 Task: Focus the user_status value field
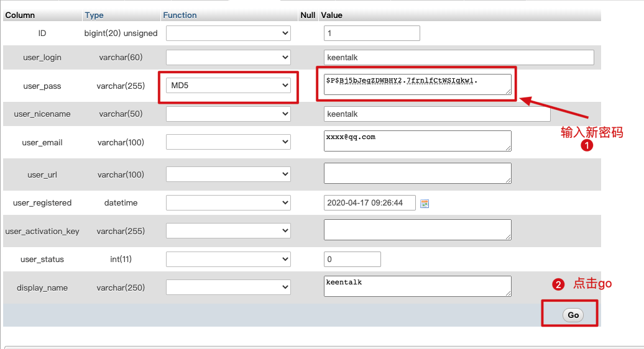(352, 259)
